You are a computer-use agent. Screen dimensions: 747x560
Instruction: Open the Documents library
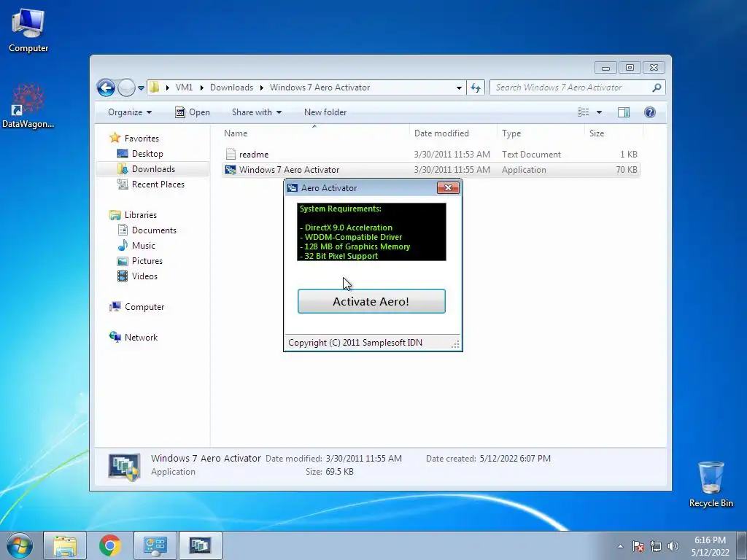pyautogui.click(x=154, y=230)
